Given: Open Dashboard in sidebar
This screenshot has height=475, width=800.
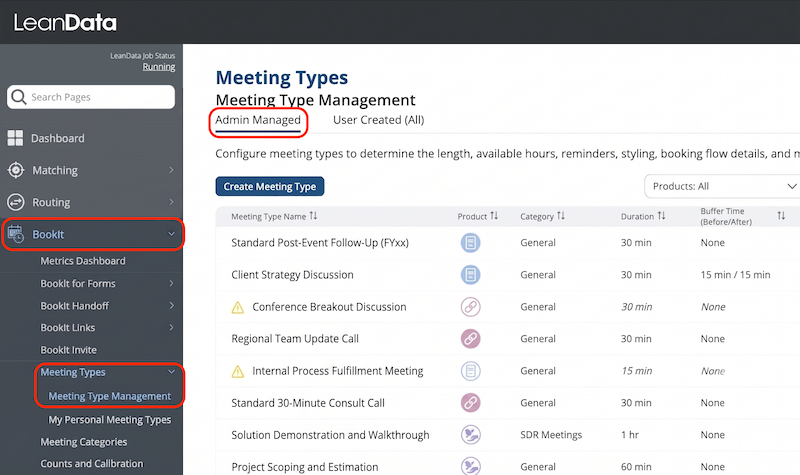Looking at the screenshot, I should point(58,138).
